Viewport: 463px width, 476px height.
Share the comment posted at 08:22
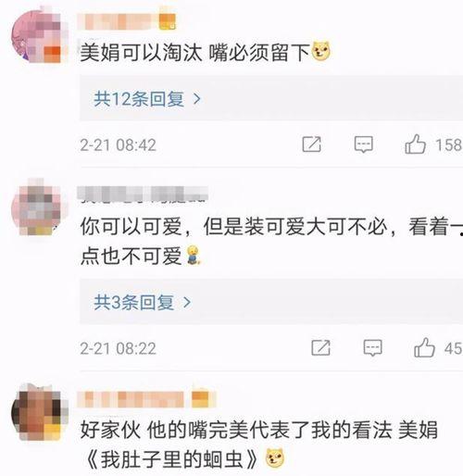click(x=320, y=347)
